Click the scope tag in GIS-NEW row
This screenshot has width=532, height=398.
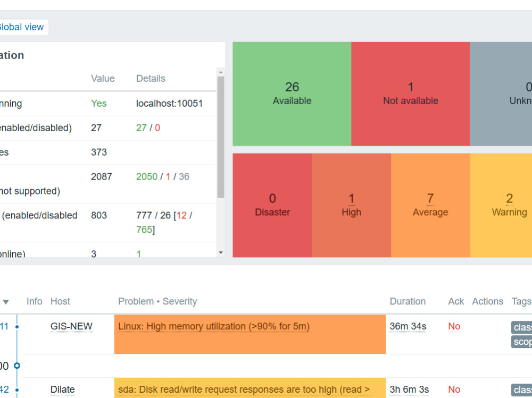click(521, 342)
